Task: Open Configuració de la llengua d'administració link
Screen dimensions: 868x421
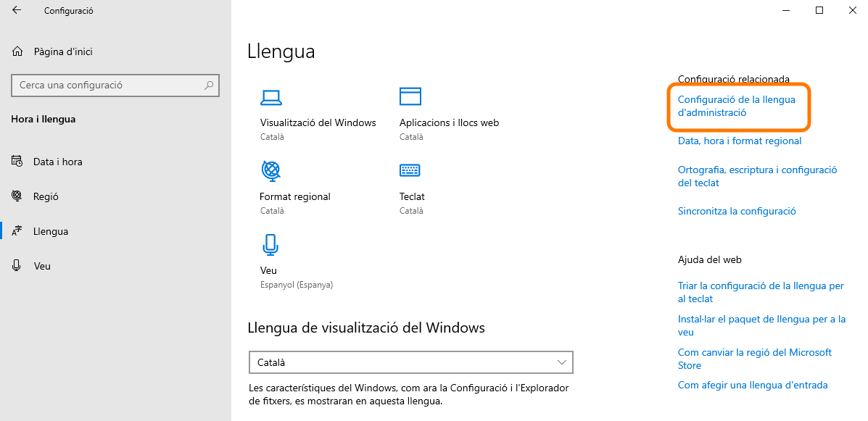Action: [x=736, y=106]
